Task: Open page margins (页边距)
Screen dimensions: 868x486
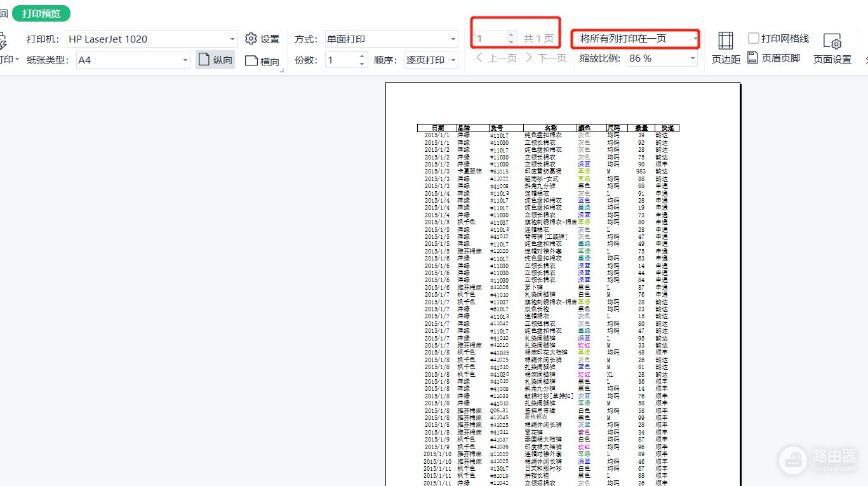Action: click(725, 48)
